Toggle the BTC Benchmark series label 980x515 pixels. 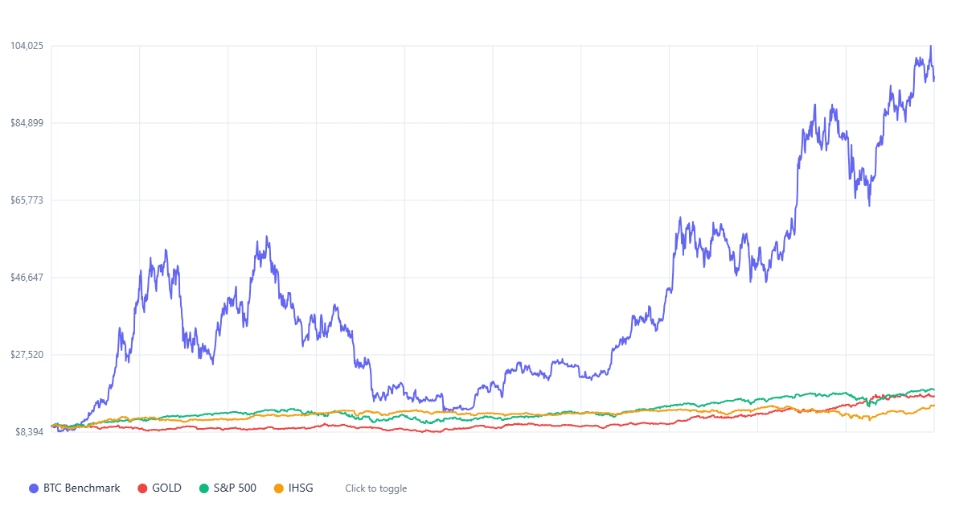[81, 488]
